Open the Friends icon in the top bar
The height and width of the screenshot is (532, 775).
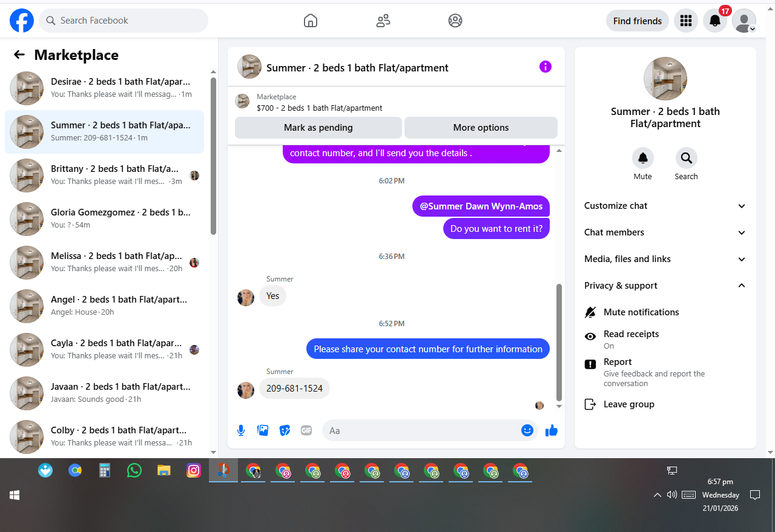click(x=383, y=21)
